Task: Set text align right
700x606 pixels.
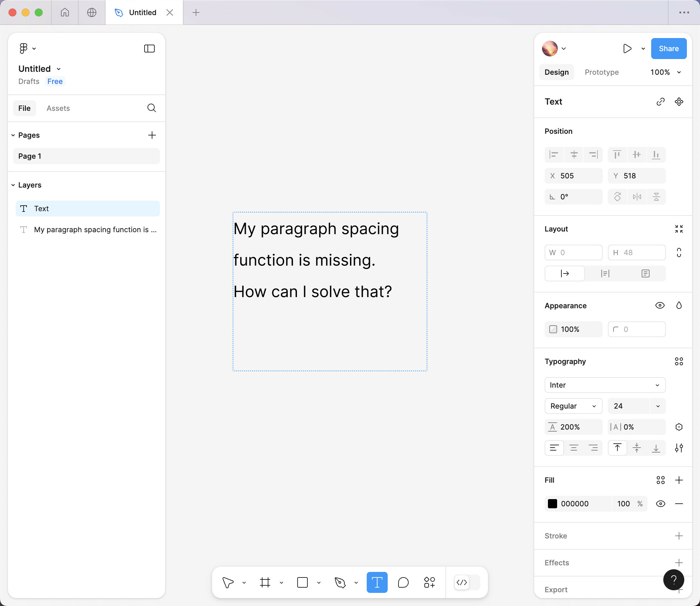Action: click(593, 448)
